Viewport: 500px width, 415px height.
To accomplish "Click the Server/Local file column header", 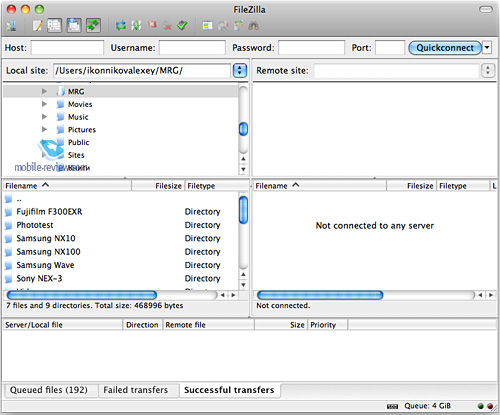I will 63,325.
